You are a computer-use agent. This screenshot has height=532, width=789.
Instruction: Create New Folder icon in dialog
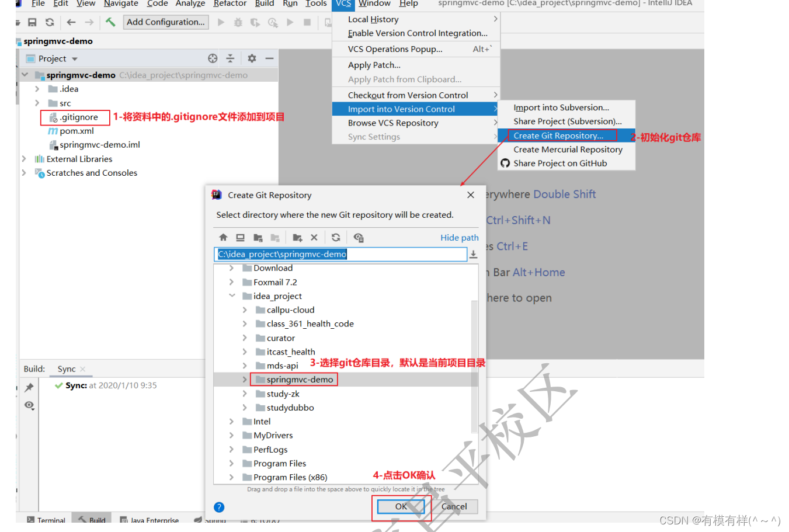[297, 238]
